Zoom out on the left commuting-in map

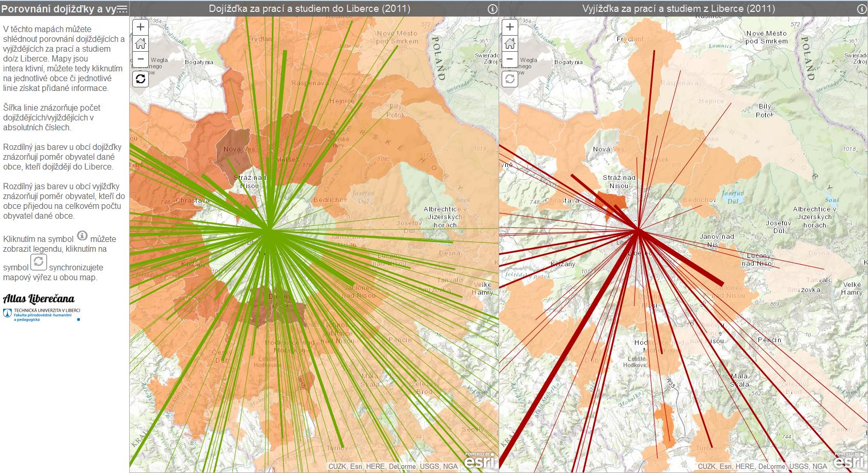point(141,58)
